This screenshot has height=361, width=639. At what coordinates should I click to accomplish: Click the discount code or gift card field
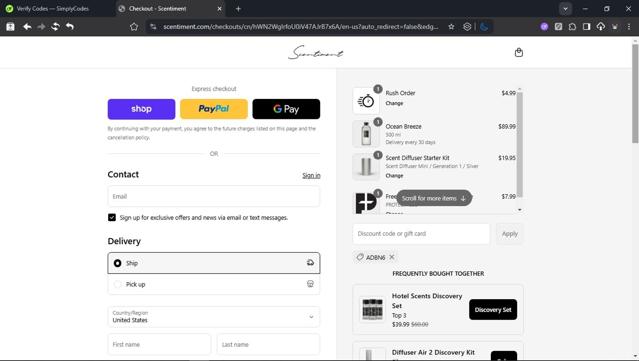[x=421, y=234]
